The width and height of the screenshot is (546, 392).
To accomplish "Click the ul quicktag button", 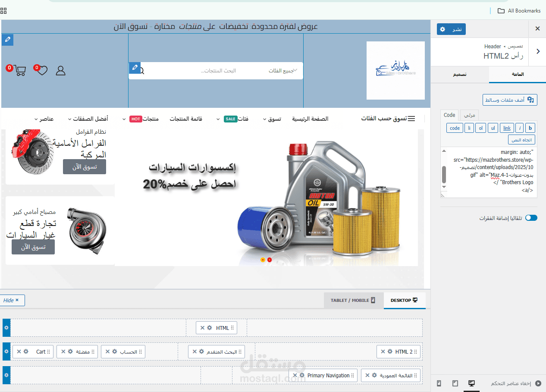I will 493,128.
